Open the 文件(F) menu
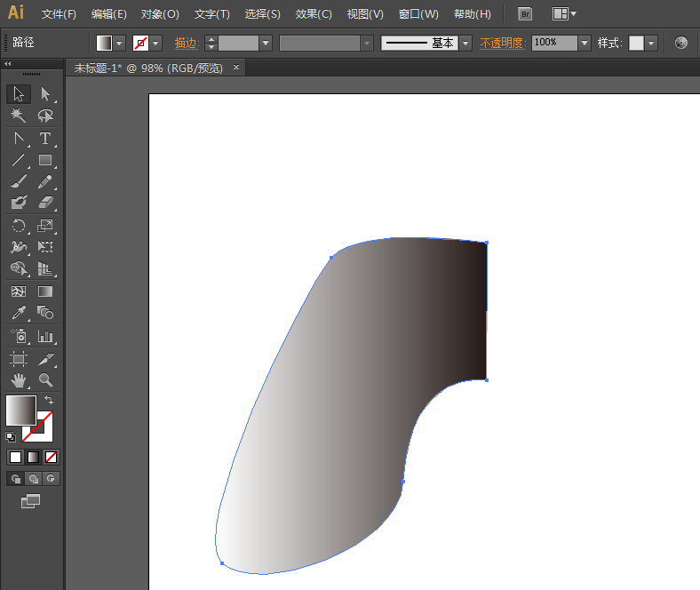The width and height of the screenshot is (700, 590). coord(59,14)
